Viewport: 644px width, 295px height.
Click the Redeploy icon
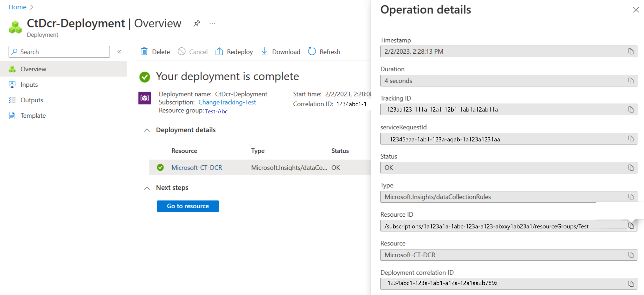(x=219, y=51)
